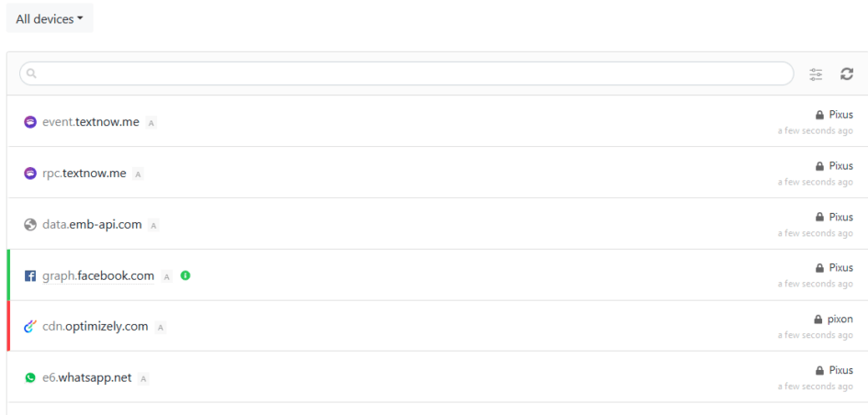Click the globe icon beside data.emb-api.com
The image size is (868, 415).
(x=30, y=225)
